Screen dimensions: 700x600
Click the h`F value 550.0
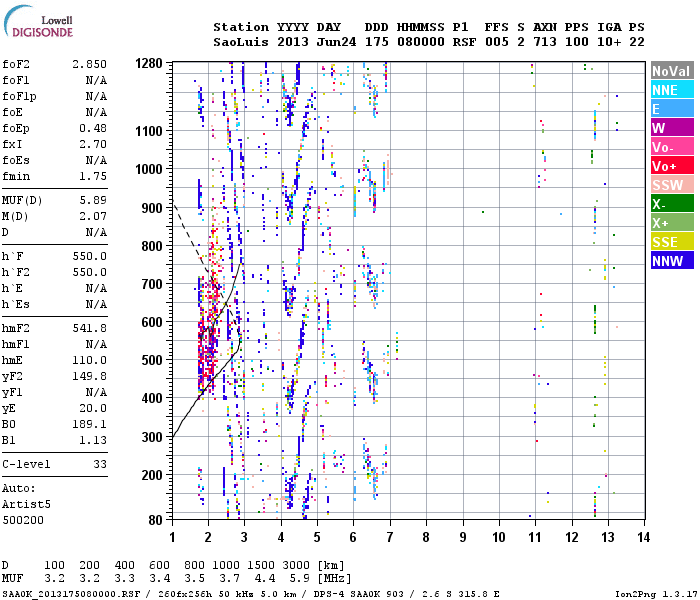[89, 256]
